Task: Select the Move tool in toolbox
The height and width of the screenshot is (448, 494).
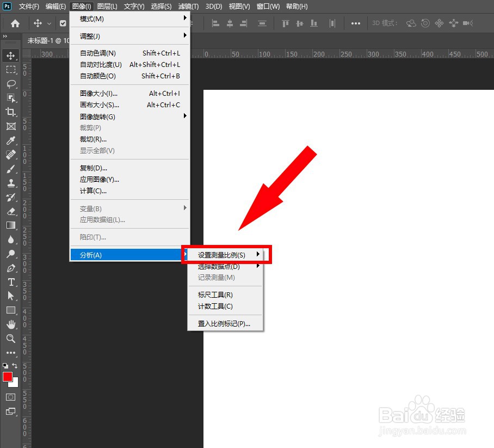Action: click(x=11, y=56)
